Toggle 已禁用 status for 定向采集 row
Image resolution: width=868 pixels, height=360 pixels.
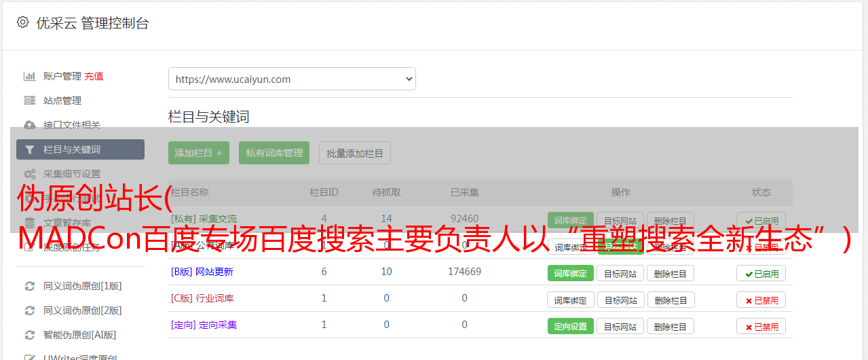[x=761, y=326]
